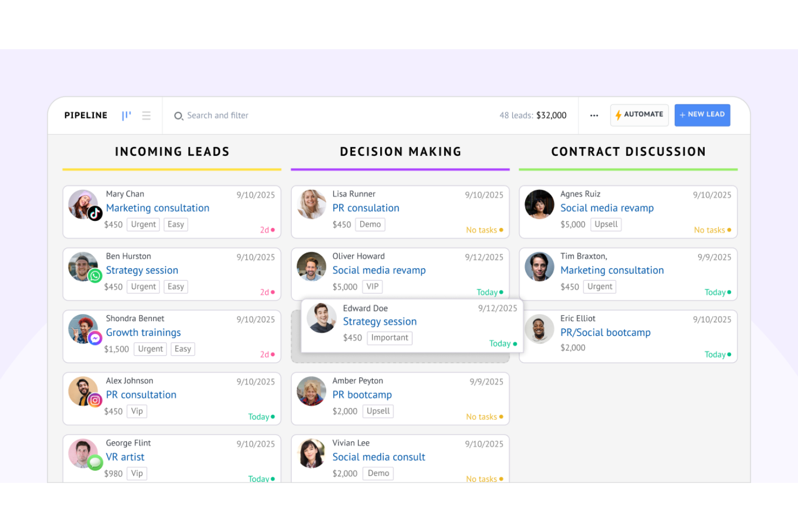Click the Incoming Leads yellow progress bar
The height and width of the screenshot is (532, 798).
point(171,169)
